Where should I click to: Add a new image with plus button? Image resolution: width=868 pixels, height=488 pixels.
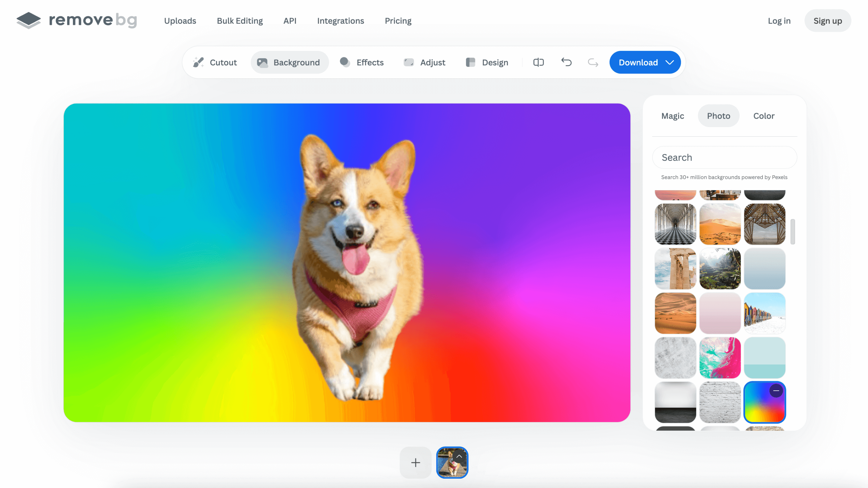coord(416,462)
